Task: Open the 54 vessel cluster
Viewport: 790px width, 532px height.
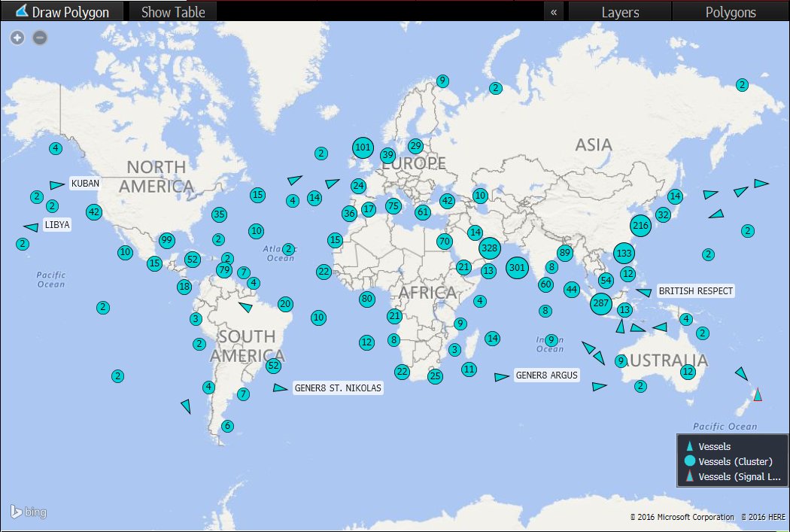Action: tap(606, 280)
